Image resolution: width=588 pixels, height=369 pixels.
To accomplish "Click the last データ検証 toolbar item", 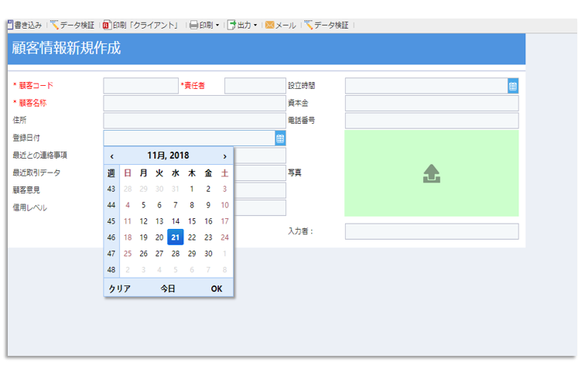I will pos(326,25).
